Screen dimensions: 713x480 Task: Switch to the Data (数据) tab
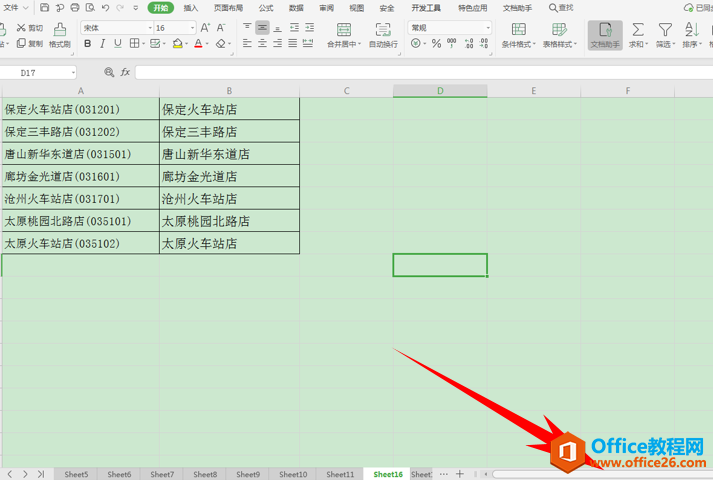click(x=296, y=8)
